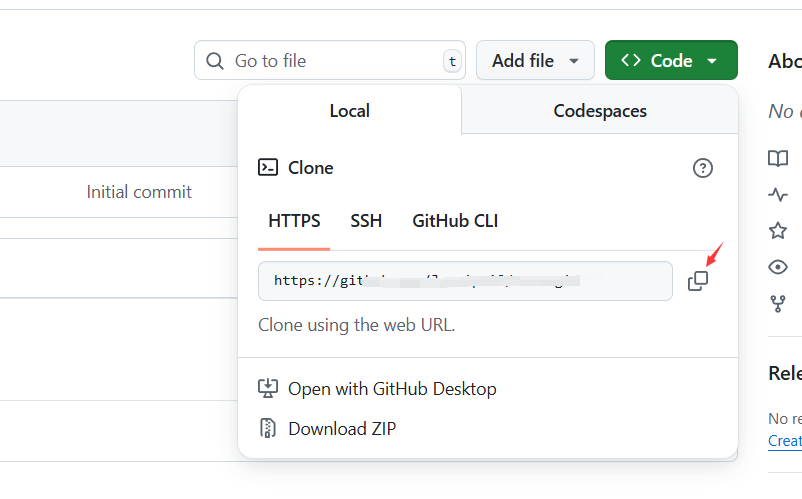
Task: Click the star icon in the About sidebar
Action: point(778,231)
